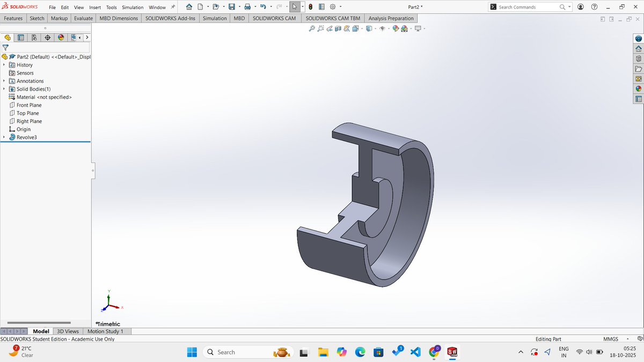
Task: Click Zoom to Fit in view toolbar
Action: tap(312, 28)
